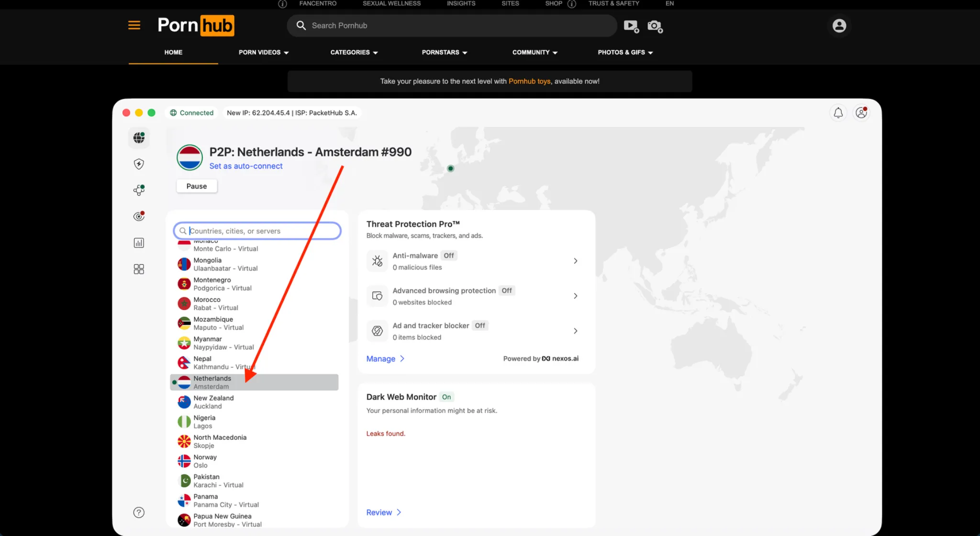Select the globe VPN connections icon

coord(138,138)
